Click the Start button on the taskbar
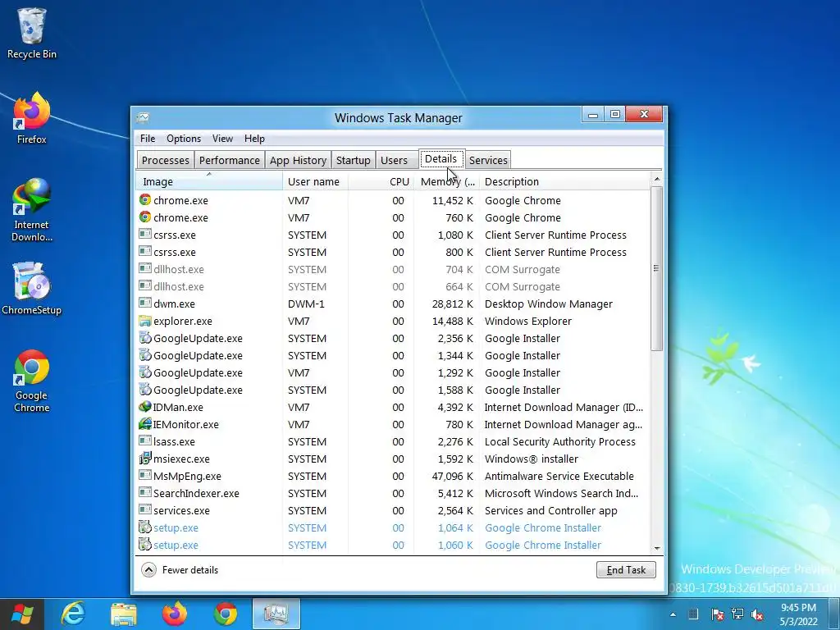The height and width of the screenshot is (630, 840). pyautogui.click(x=22, y=614)
